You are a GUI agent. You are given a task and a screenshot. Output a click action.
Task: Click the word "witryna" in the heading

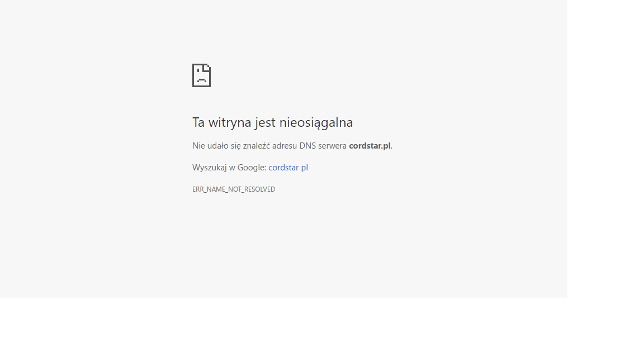[230, 123]
